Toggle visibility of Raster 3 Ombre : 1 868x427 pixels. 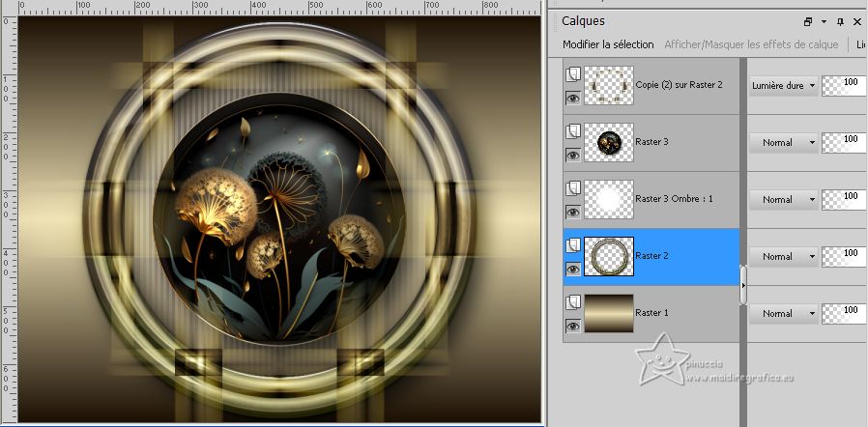(x=573, y=213)
